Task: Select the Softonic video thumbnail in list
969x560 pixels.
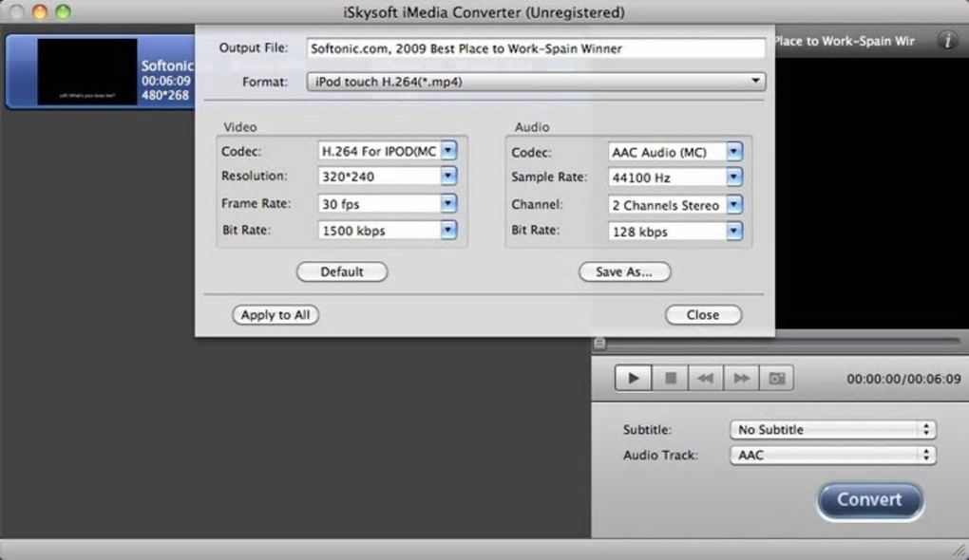Action: tap(87, 71)
